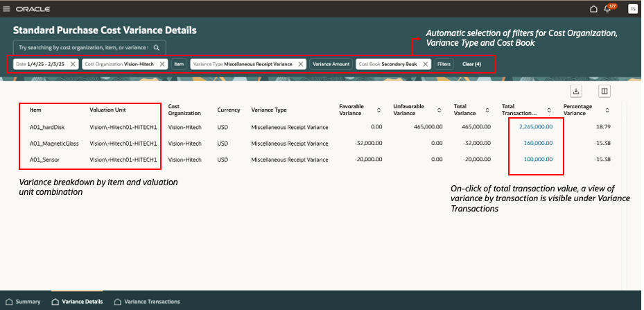Click USD currency in A01_Sensor row
Image resolution: width=644 pixels, height=310 pixels.
223,160
